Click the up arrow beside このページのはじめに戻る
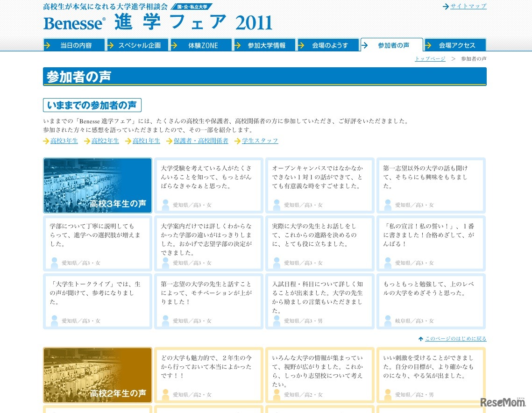The width and height of the screenshot is (532, 413). click(x=421, y=338)
